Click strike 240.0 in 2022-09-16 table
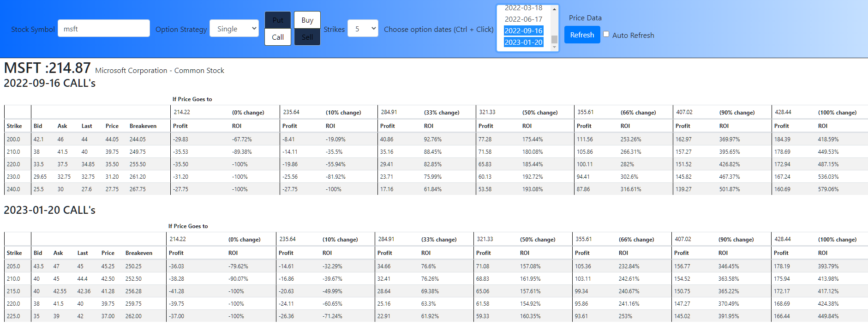This screenshot has width=868, height=332. click(13, 189)
